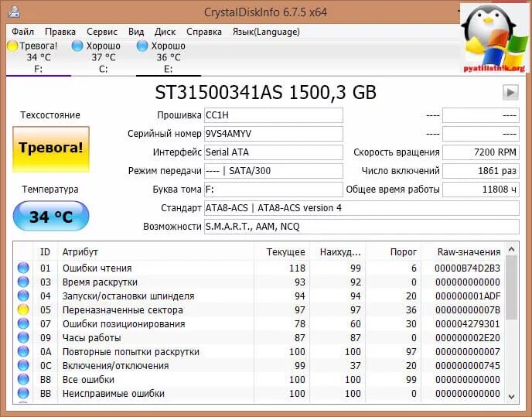Click the blue status icon for Включения/отключения
The height and width of the screenshot is (417, 532).
(23, 365)
